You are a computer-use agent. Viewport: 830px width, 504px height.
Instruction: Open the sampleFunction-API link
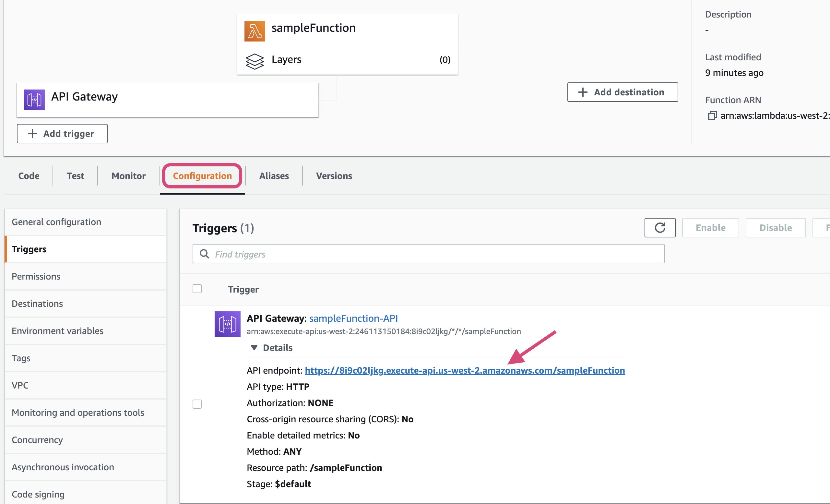[353, 318]
